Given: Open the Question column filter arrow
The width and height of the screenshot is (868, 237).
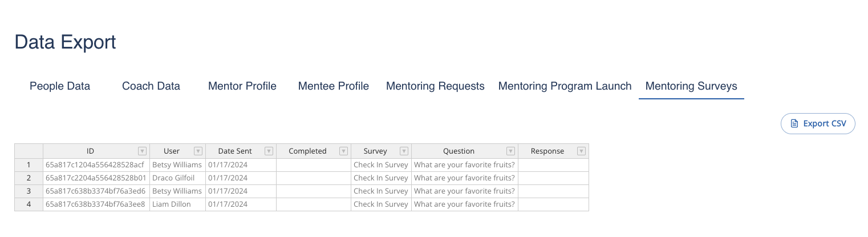Looking at the screenshot, I should (510, 151).
